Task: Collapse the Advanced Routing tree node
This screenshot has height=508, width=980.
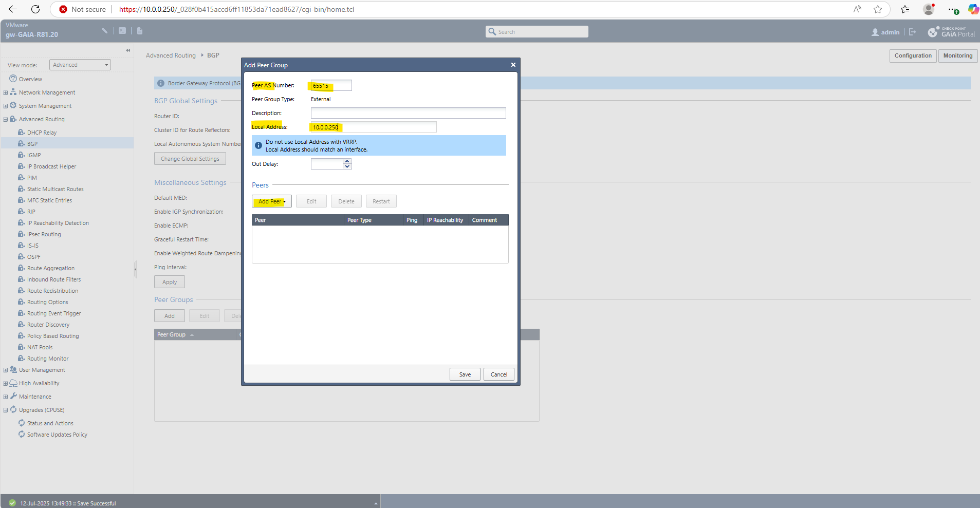Action: (x=6, y=120)
